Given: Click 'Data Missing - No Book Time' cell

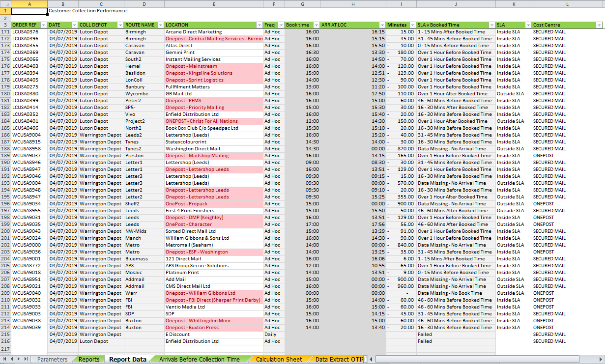Looking at the screenshot, I should pos(456,293).
